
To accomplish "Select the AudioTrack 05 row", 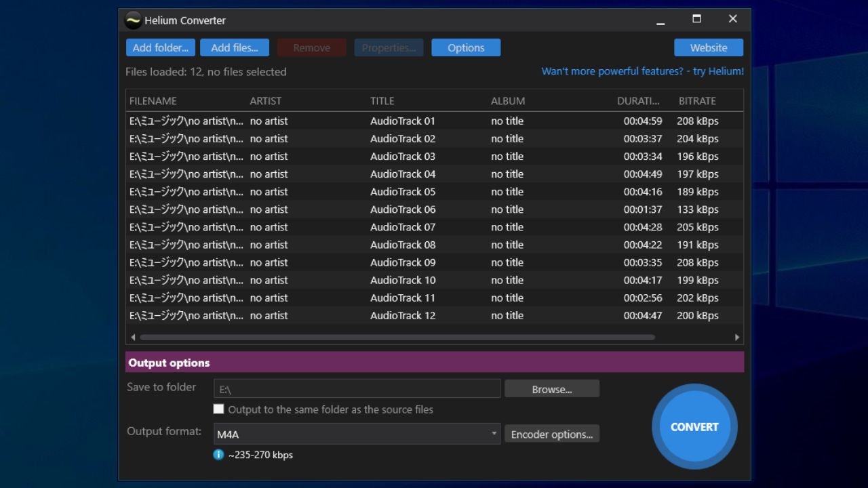I will pos(434,191).
